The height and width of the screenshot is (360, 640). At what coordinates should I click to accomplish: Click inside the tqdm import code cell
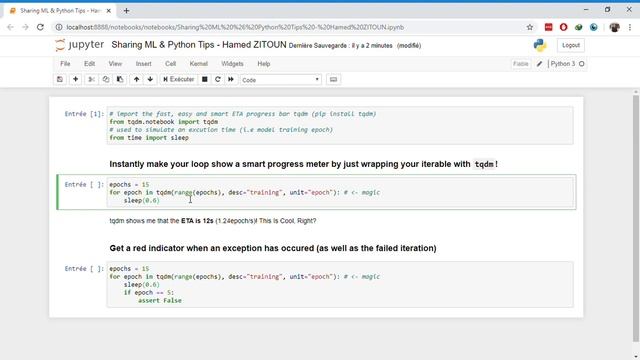tap(340, 126)
